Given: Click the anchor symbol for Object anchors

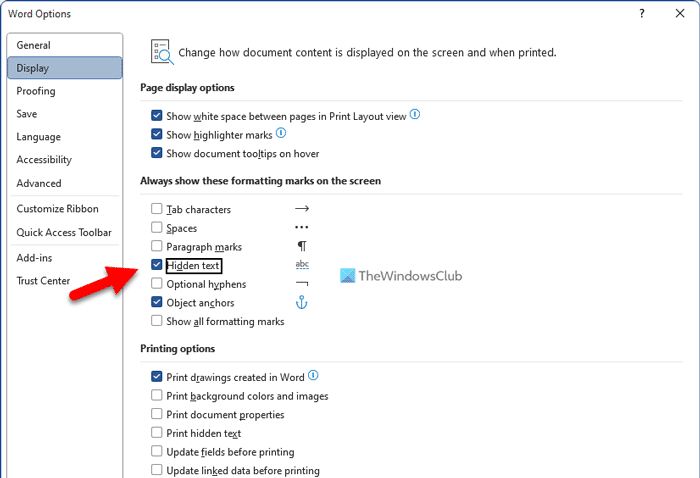Looking at the screenshot, I should tap(302, 302).
